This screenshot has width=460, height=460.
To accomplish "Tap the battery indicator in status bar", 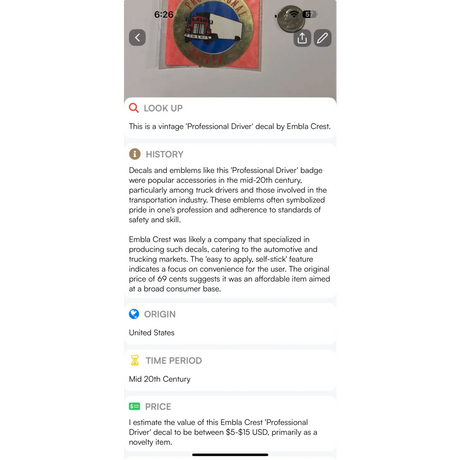I will pyautogui.click(x=310, y=14).
